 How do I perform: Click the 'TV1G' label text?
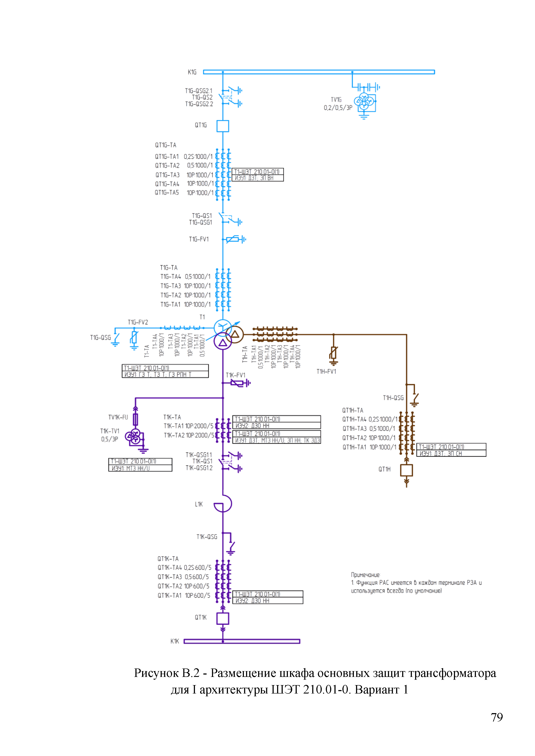pos(336,99)
